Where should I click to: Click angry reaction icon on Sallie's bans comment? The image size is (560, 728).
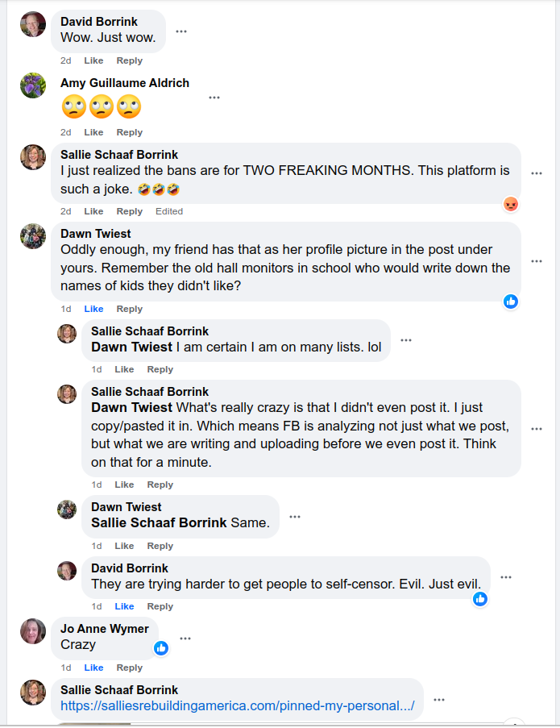point(510,205)
